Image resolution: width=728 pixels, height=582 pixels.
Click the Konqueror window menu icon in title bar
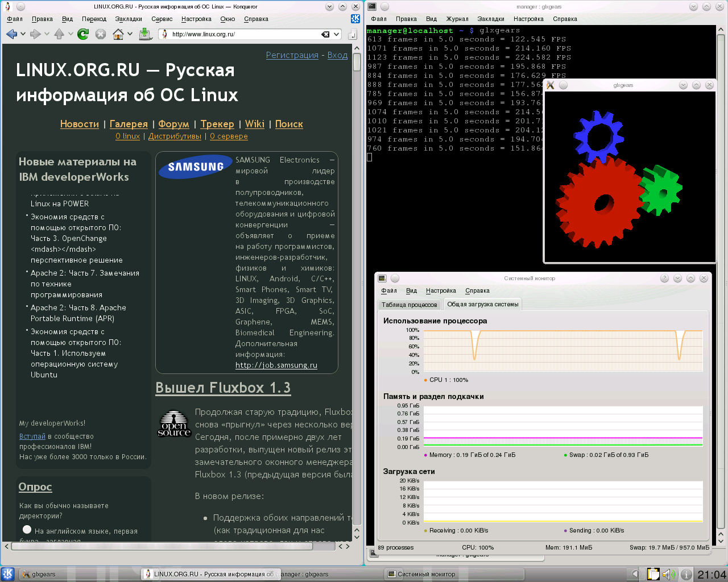coord(7,7)
